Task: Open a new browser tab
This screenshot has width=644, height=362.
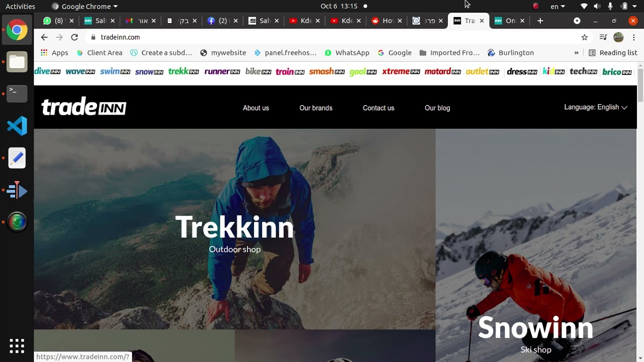Action: coord(540,21)
